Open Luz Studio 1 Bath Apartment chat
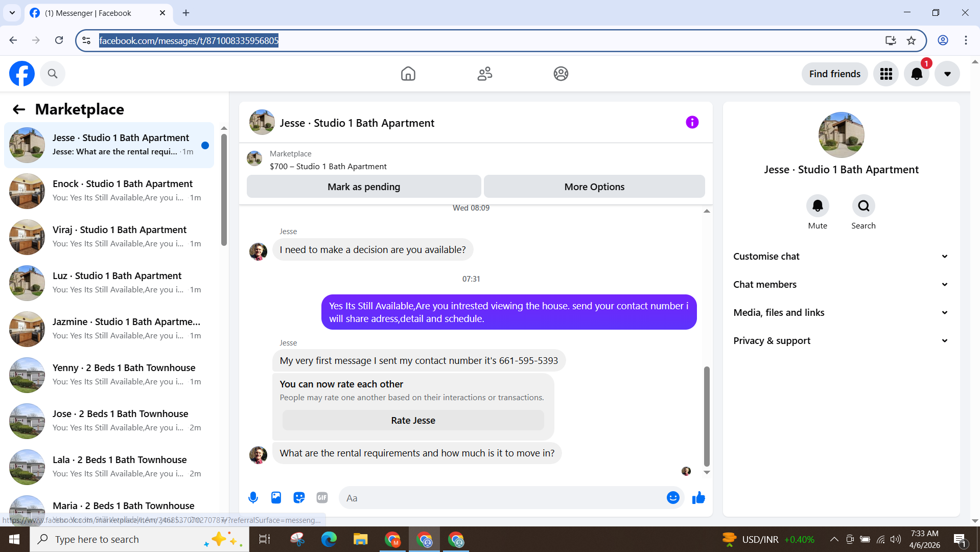The height and width of the screenshot is (552, 980). [x=109, y=283]
